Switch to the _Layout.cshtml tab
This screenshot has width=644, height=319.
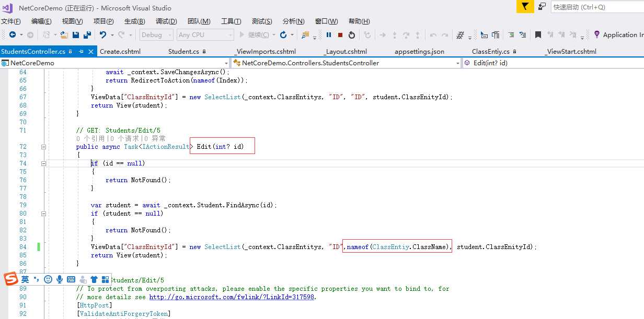pyautogui.click(x=345, y=52)
